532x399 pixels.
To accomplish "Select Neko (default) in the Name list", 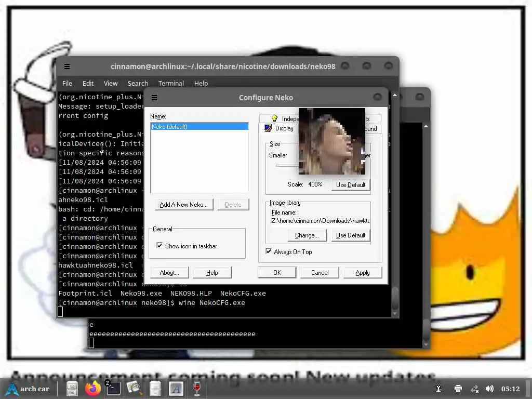I will 199,127.
